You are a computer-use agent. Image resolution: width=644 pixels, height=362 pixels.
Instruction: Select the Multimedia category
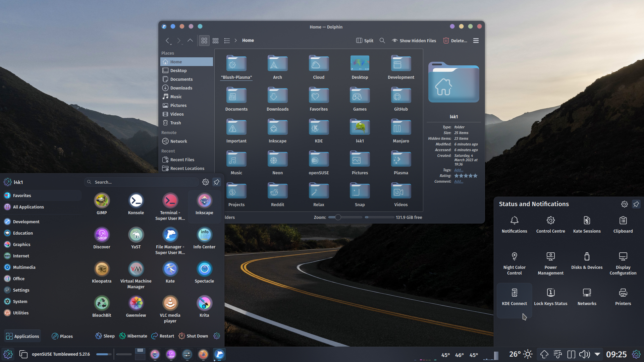click(24, 267)
